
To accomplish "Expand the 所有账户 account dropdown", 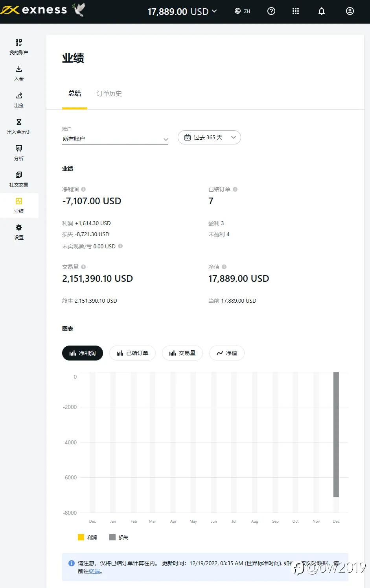I will point(115,139).
